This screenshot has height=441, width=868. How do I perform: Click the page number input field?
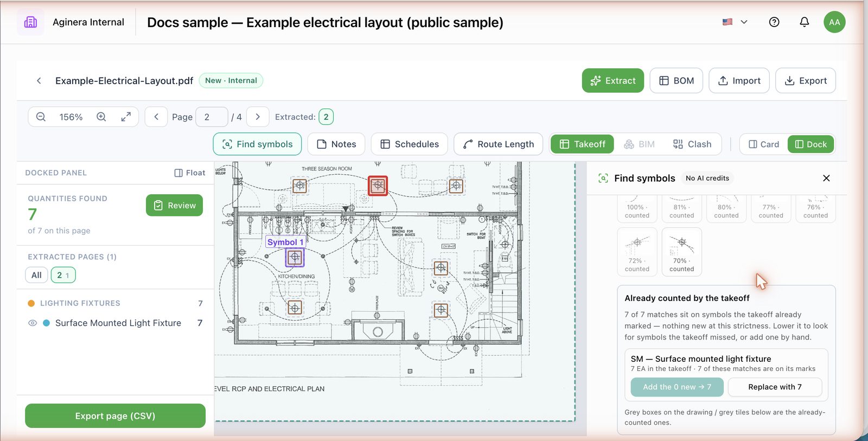212,117
